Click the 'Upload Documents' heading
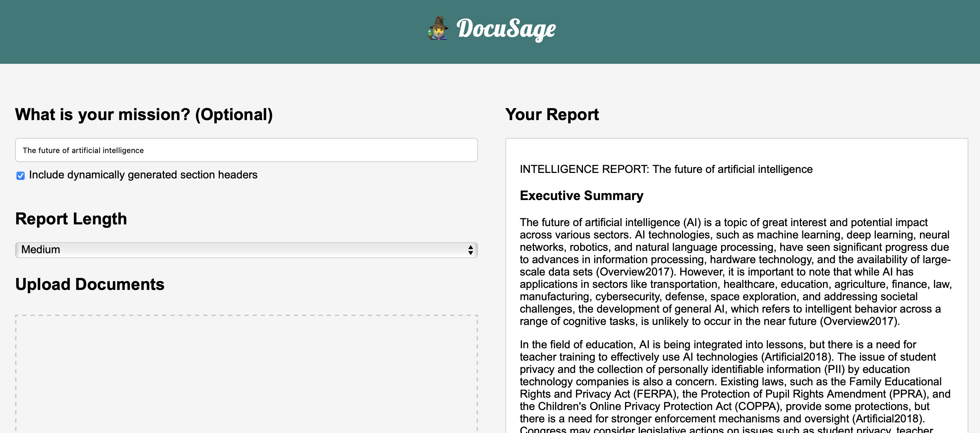This screenshot has width=980, height=433. pyautogui.click(x=90, y=284)
